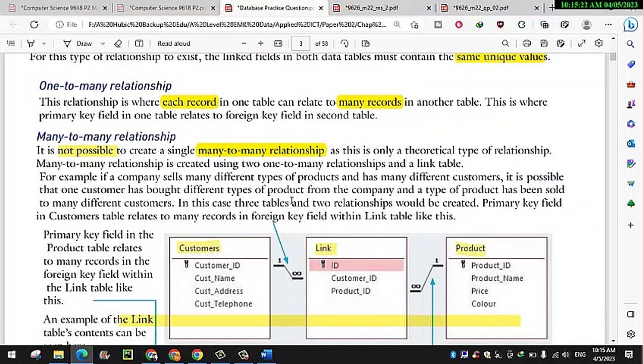Save the PDF file
Screen dimensions: 643x364
(544, 43)
